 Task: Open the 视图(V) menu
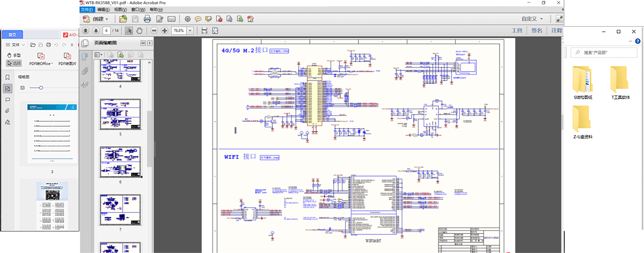120,10
